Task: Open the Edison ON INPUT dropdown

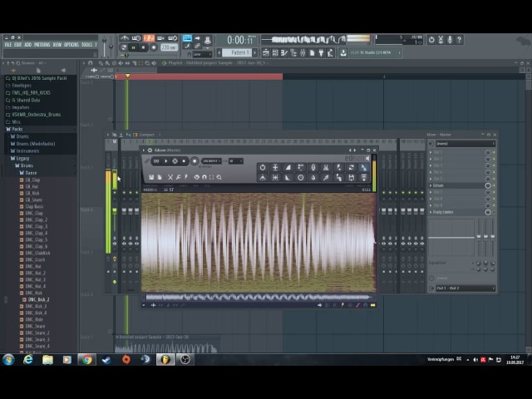Action: (x=211, y=160)
